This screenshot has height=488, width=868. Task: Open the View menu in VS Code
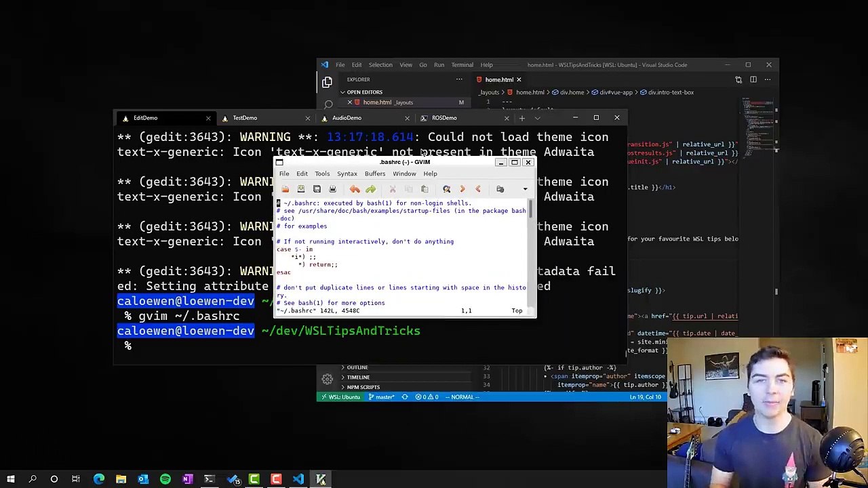(406, 65)
